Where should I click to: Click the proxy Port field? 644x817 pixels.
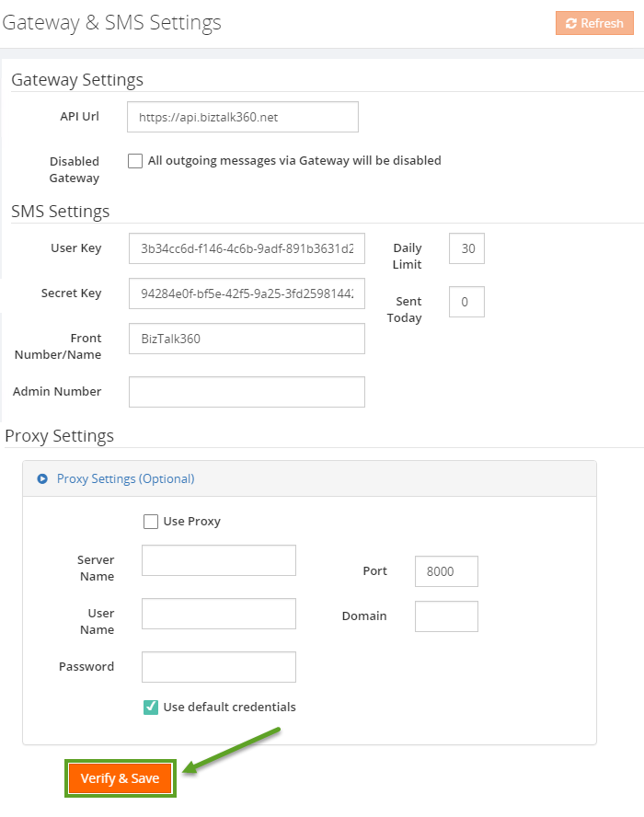click(446, 571)
